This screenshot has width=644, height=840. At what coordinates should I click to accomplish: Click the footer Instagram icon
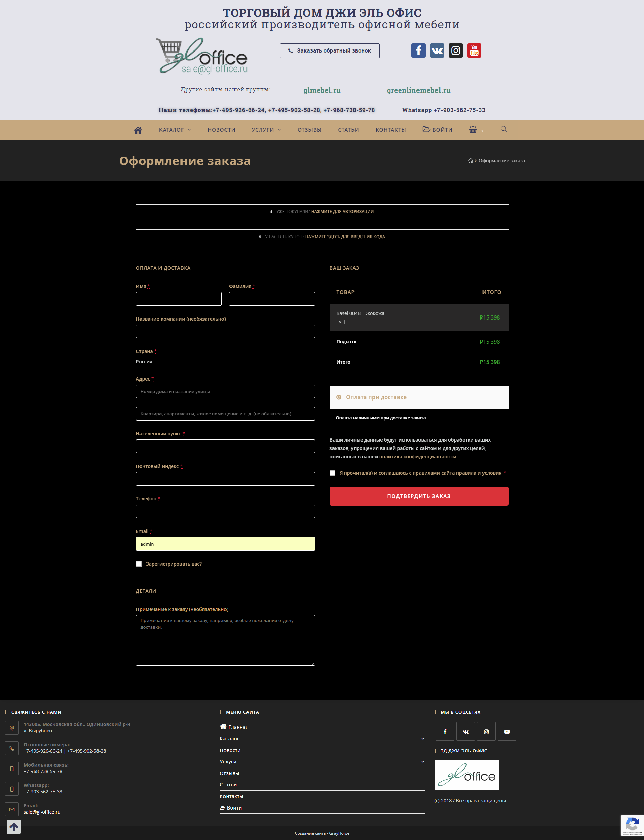coord(486,732)
